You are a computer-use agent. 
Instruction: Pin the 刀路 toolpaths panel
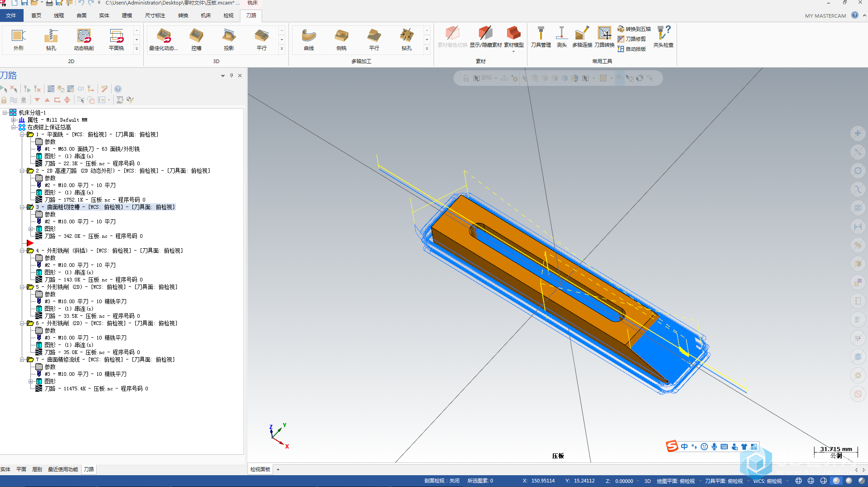click(231, 75)
